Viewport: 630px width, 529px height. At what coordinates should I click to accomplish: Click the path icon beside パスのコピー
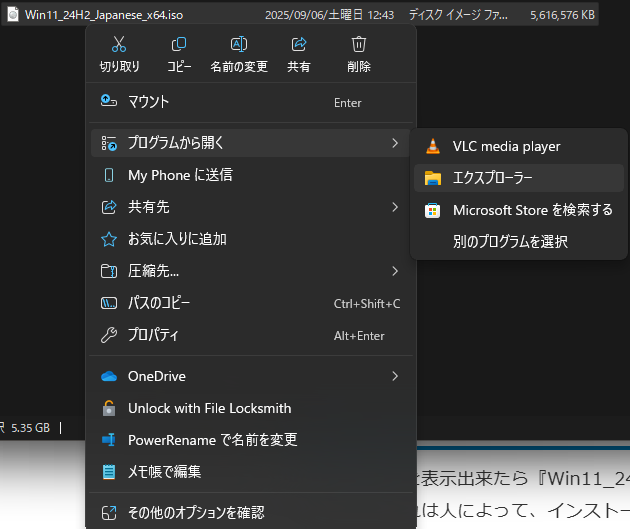coord(108,303)
